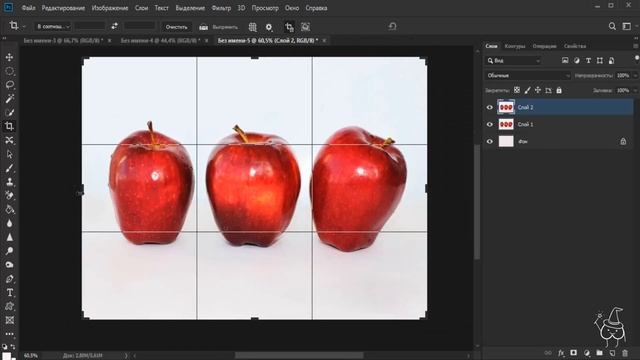
Task: Open the Edit Toolbar three-dots menu
Action: coord(9,334)
